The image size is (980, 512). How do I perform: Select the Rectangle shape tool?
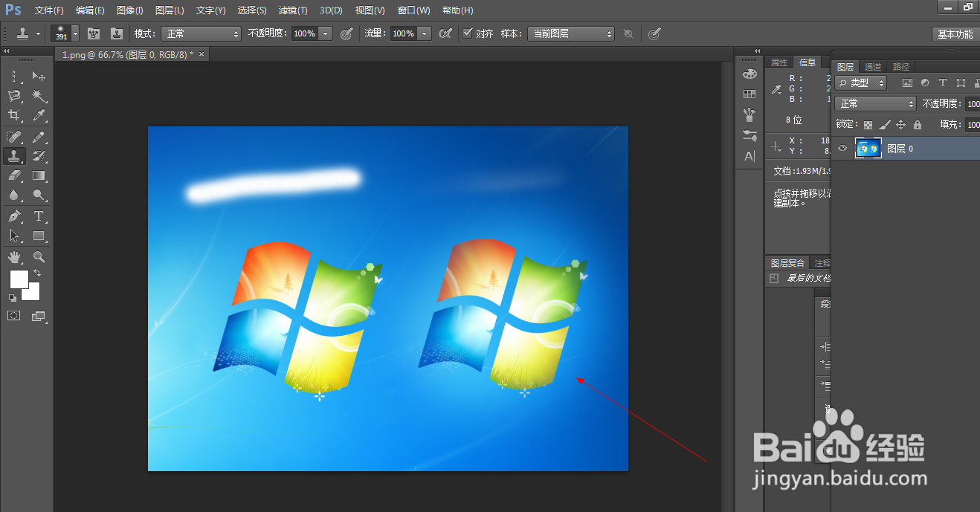(39, 236)
